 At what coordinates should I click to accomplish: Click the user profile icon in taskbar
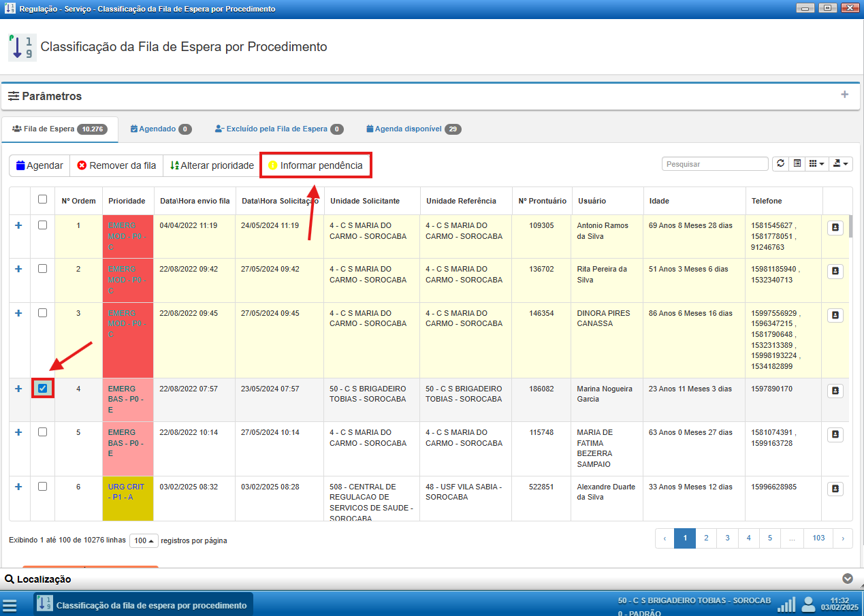pyautogui.click(x=808, y=604)
